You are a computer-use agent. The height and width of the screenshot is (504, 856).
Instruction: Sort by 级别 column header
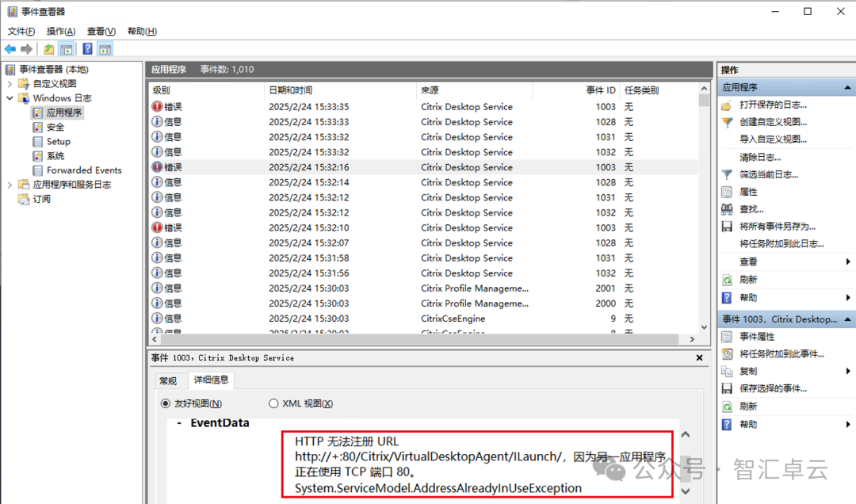coord(206,90)
